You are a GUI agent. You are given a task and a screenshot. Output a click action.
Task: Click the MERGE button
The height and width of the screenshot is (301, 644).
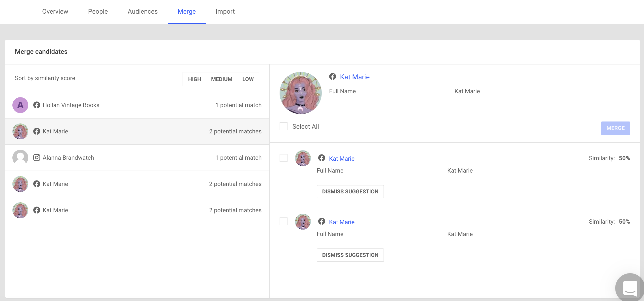[615, 128]
